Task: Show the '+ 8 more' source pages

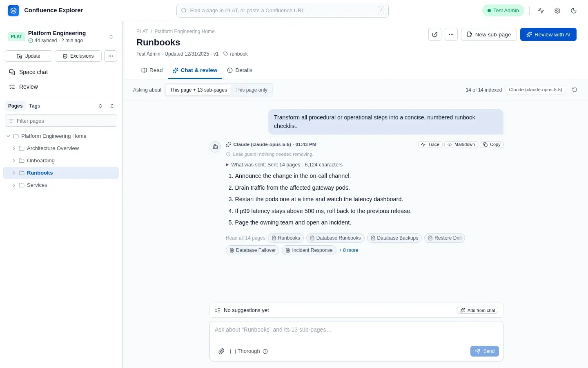Action: pyautogui.click(x=348, y=250)
